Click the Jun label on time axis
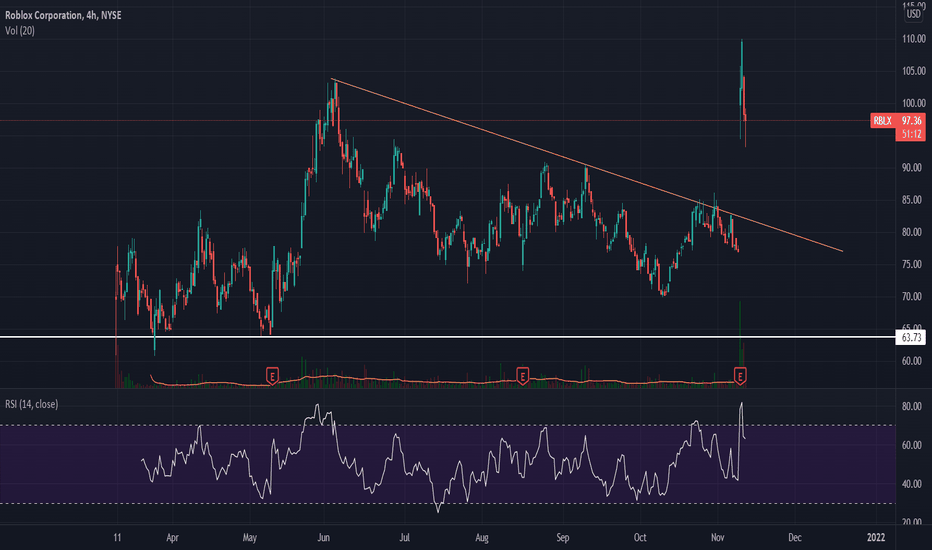 click(x=323, y=538)
